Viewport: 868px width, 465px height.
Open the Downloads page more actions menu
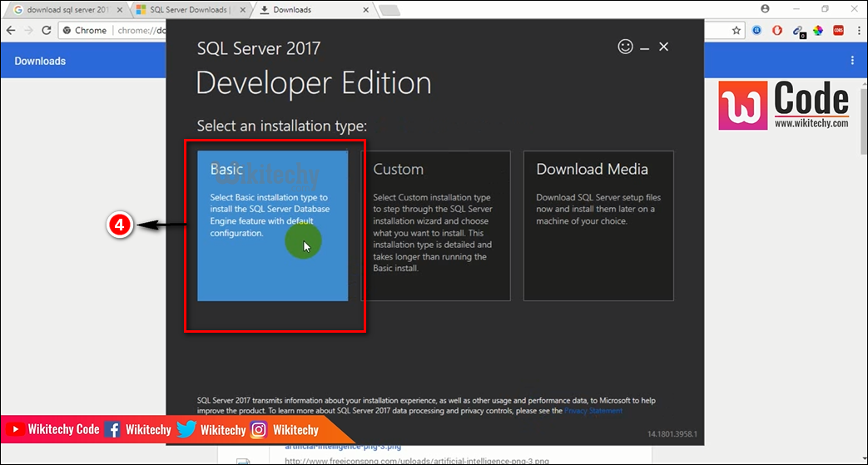coord(852,61)
